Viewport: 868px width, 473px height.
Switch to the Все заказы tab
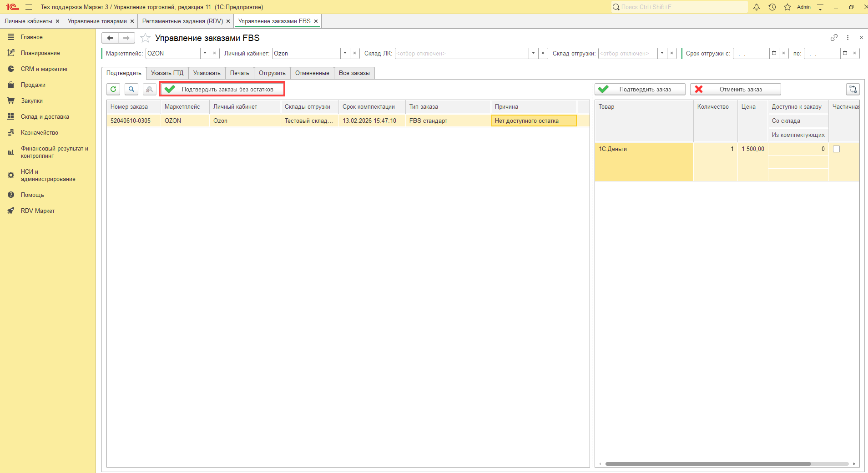(x=354, y=73)
